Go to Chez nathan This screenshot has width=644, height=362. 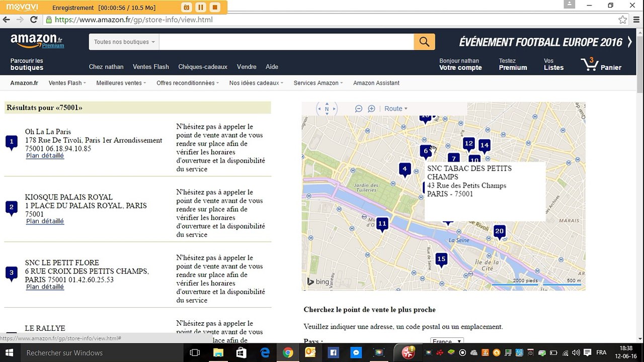click(x=106, y=67)
